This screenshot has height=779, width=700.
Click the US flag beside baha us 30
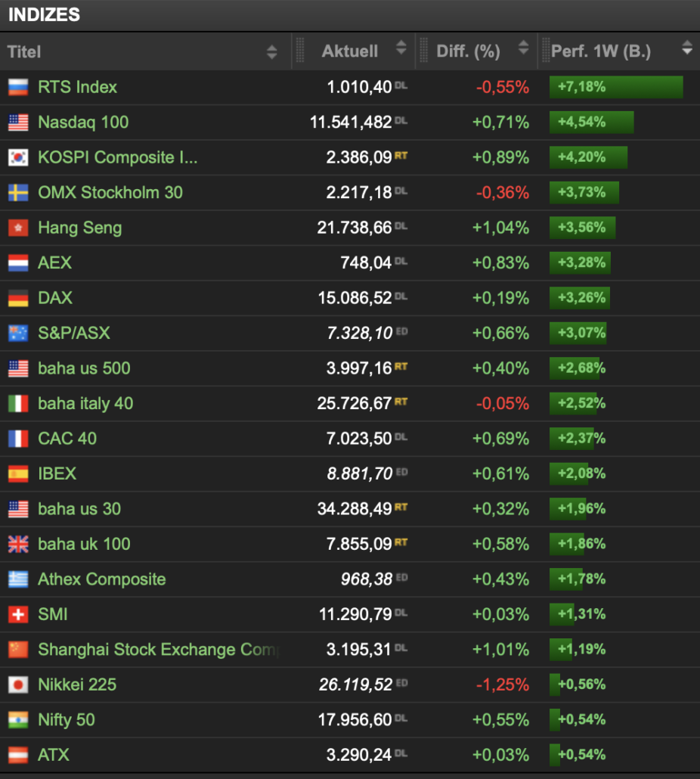click(x=18, y=509)
